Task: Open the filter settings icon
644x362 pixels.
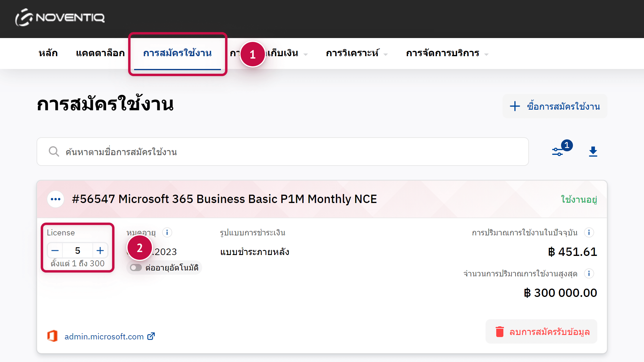Action: point(558,152)
